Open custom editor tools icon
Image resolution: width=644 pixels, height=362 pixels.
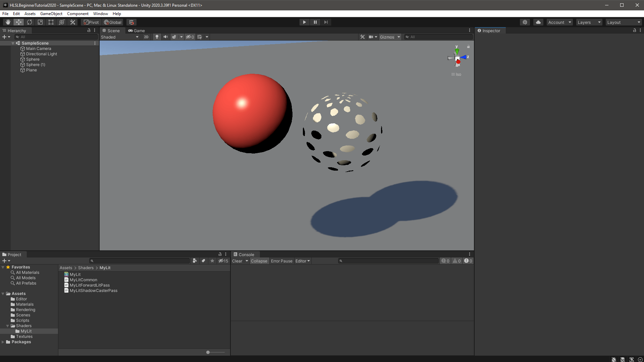point(72,22)
